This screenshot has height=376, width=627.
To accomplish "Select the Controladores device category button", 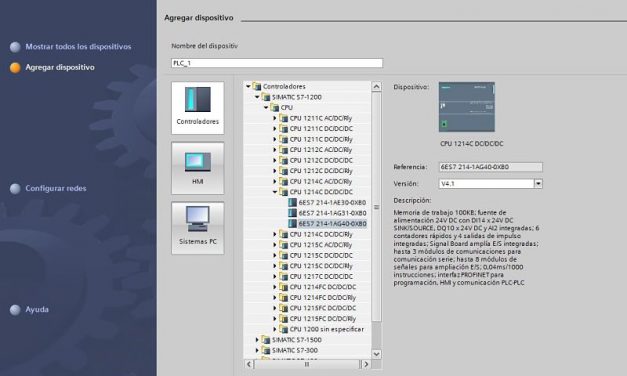I will 198,108.
